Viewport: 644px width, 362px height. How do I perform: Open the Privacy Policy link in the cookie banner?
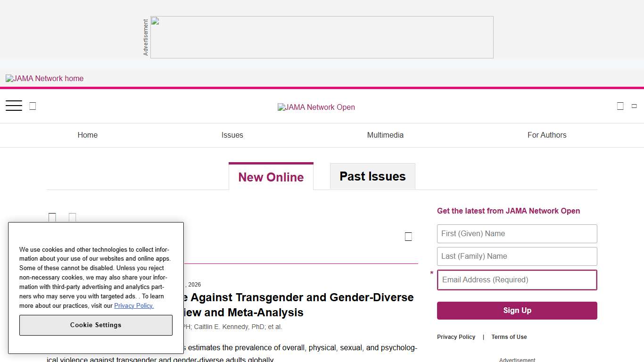(134, 305)
